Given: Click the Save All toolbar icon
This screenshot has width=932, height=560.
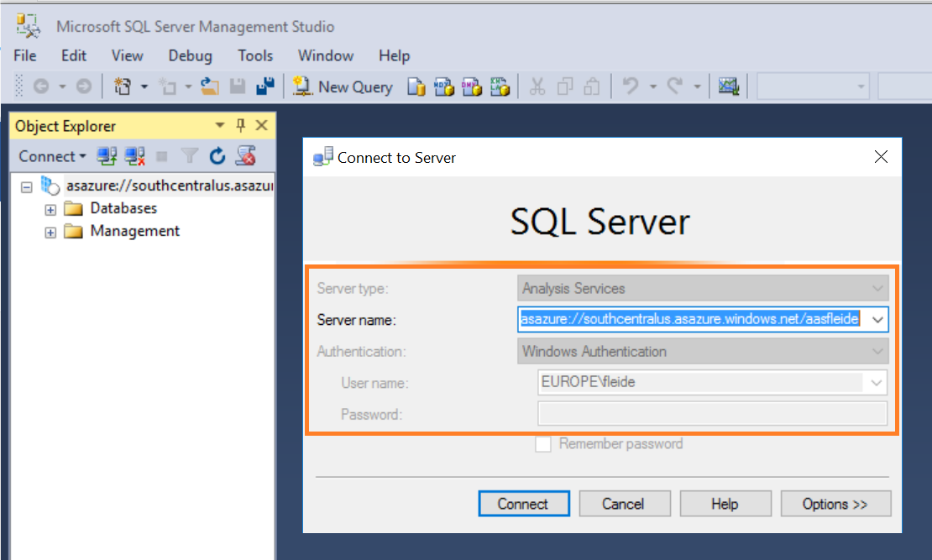Looking at the screenshot, I should tap(265, 86).
